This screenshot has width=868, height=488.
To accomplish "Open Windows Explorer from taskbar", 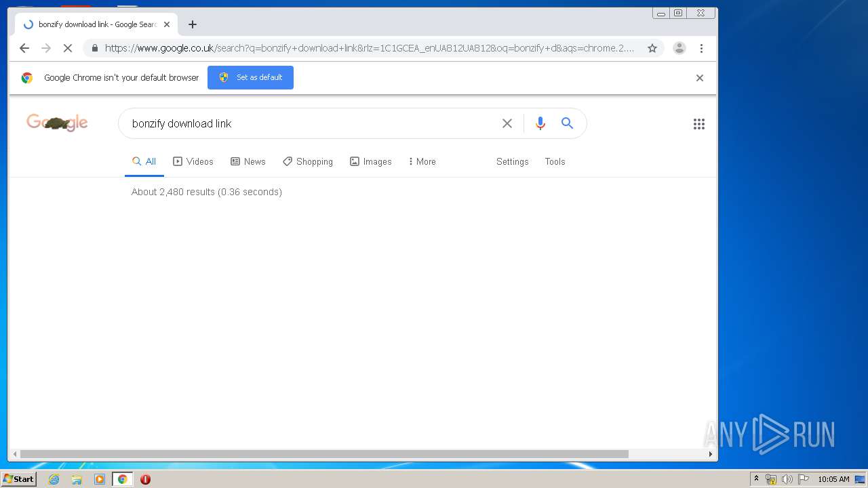I will coord(77,479).
